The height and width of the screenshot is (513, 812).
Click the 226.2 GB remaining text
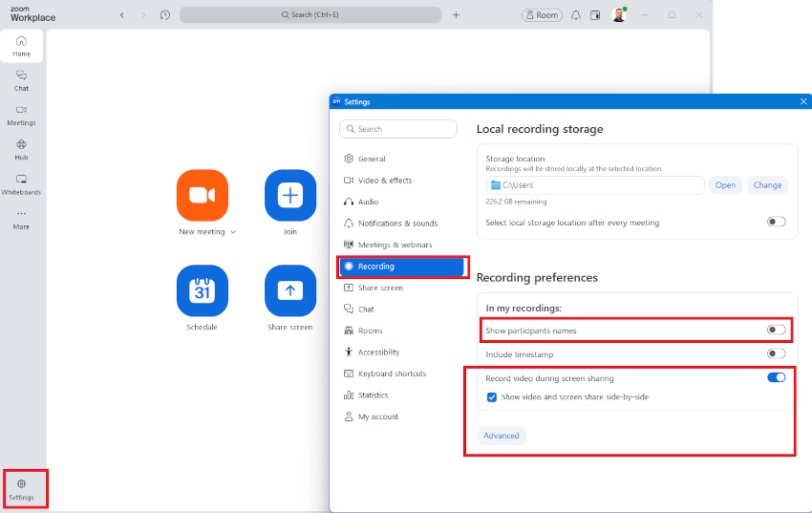coord(516,202)
